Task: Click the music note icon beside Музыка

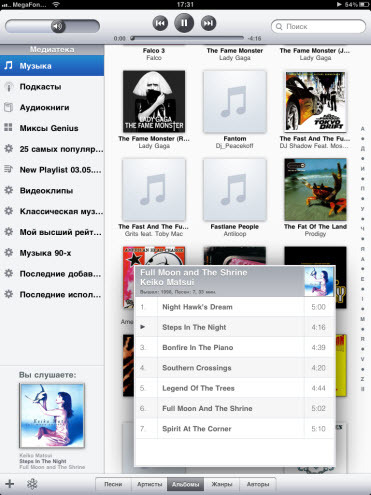Action: 8,65
